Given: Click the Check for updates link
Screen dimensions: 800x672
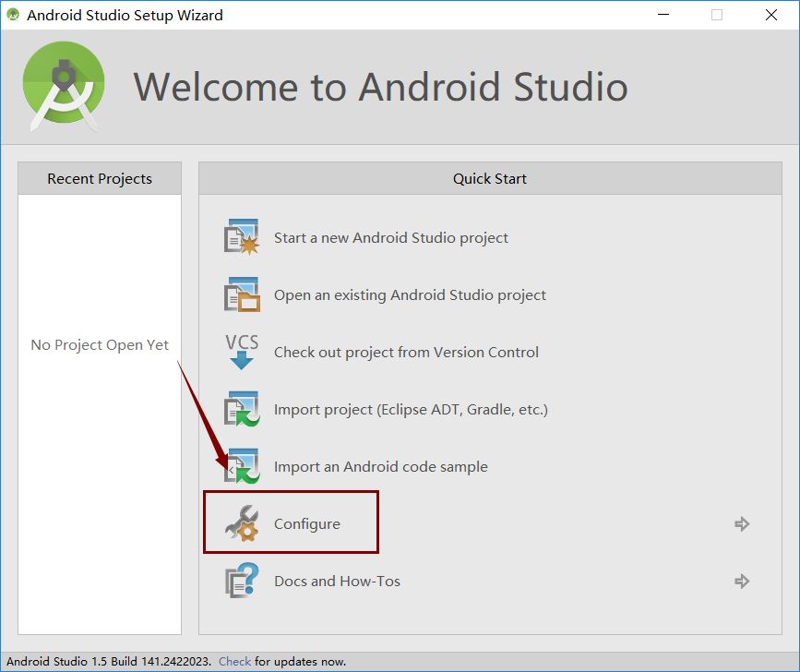Looking at the screenshot, I should 234,661.
